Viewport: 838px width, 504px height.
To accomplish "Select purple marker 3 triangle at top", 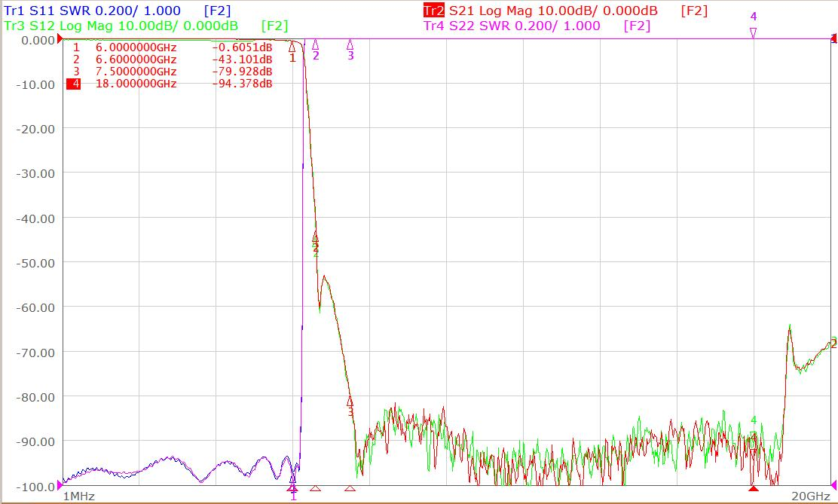I will coord(350,45).
